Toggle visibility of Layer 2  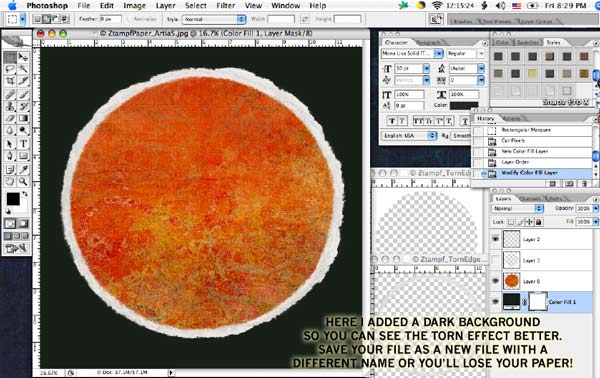click(496, 239)
